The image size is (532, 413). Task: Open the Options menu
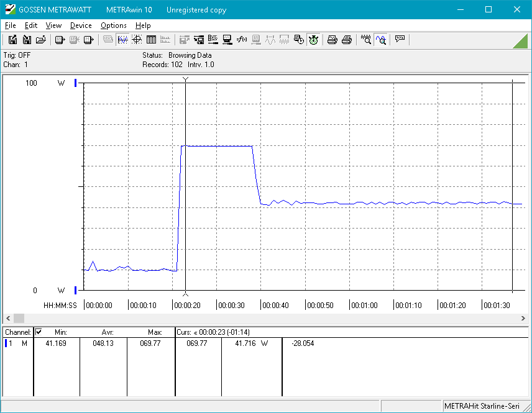coord(113,25)
